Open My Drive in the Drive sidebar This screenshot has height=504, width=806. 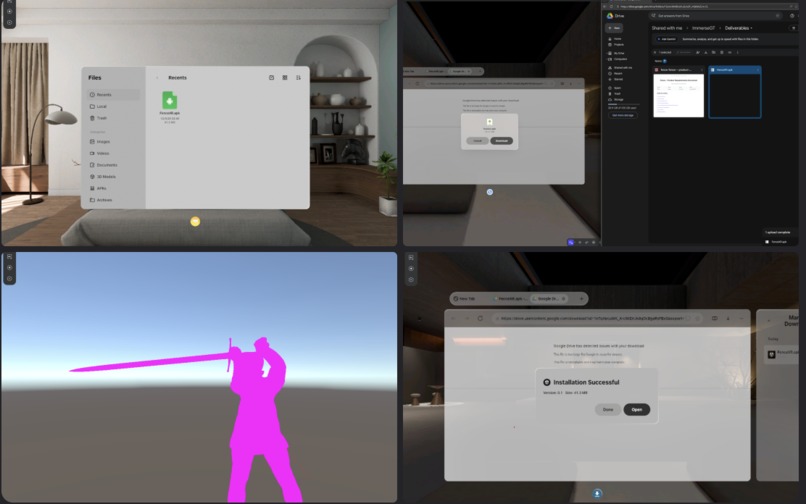(x=618, y=53)
